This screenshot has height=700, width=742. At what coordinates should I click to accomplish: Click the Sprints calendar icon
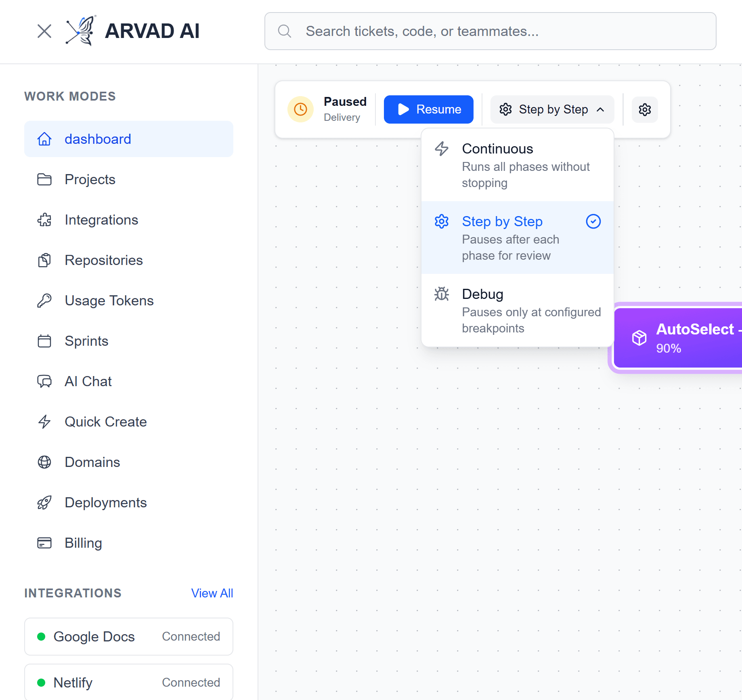44,341
